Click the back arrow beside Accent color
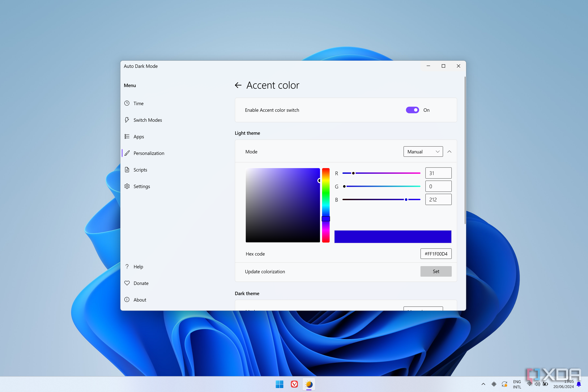Viewport: 588px width, 392px height. tap(238, 85)
